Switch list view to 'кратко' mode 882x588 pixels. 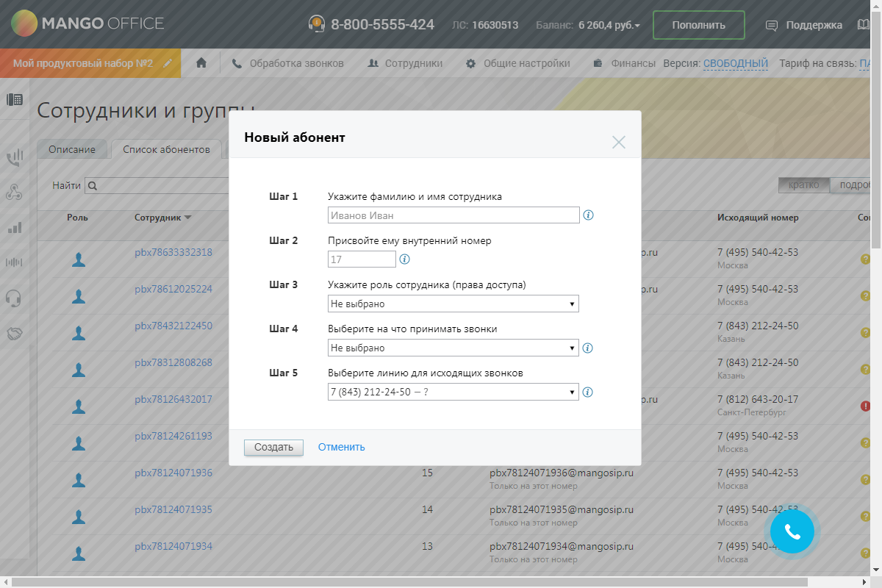click(803, 185)
